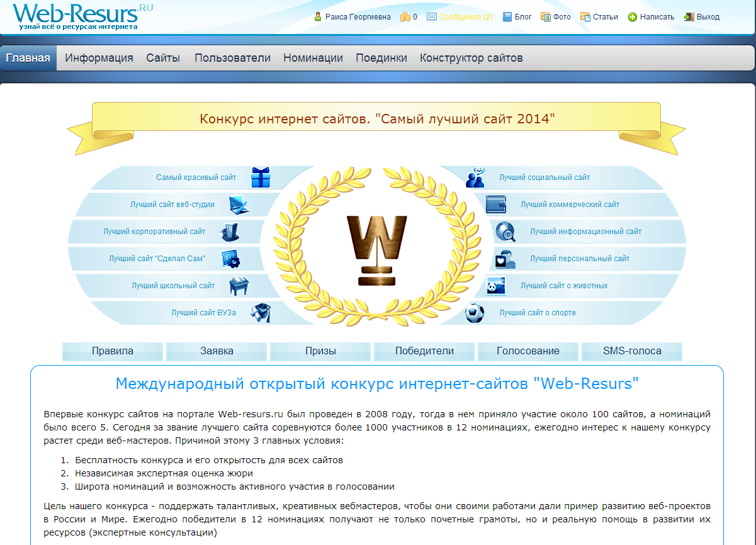
Task: Go to the Статьи link
Action: tap(606, 17)
